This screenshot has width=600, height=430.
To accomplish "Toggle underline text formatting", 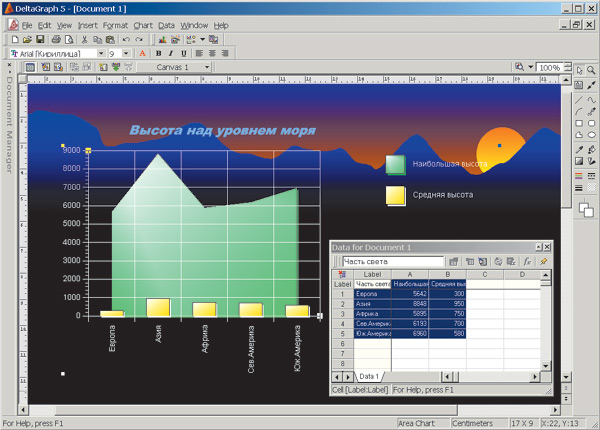I will [x=183, y=53].
